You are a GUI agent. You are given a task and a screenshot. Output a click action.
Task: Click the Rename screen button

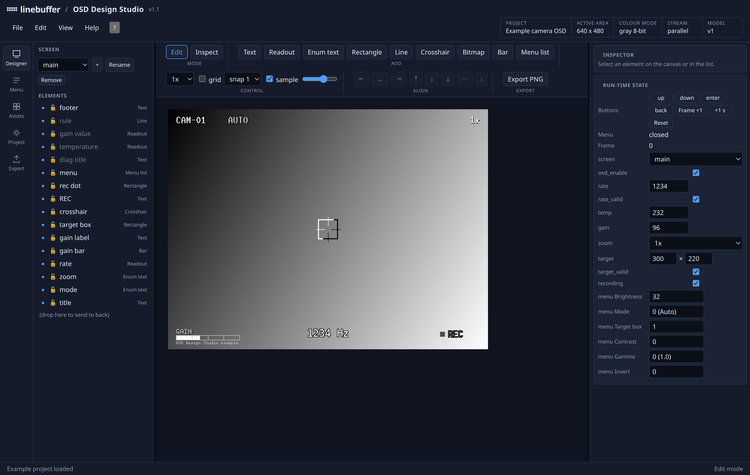(x=119, y=65)
